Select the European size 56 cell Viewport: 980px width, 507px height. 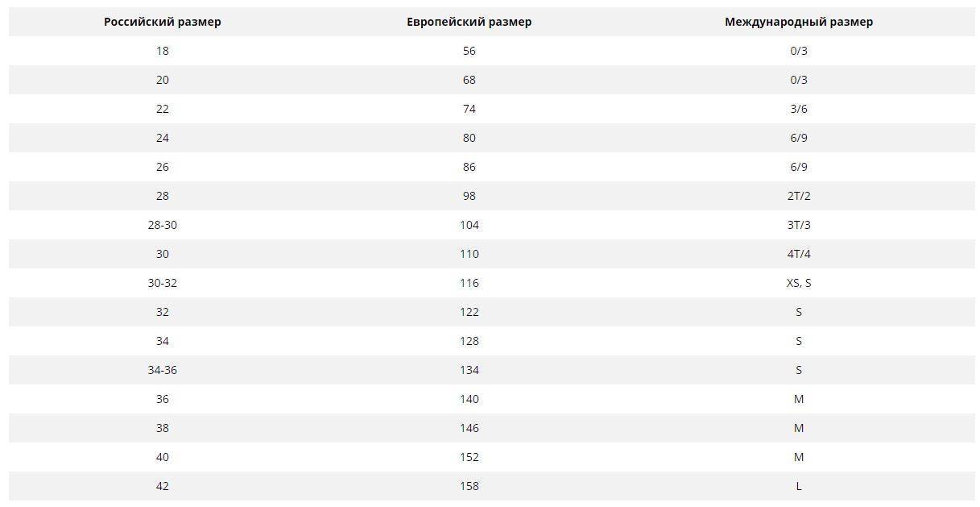click(x=469, y=51)
